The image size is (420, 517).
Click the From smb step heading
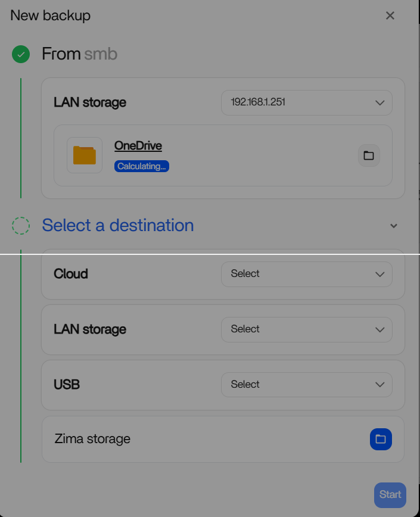click(79, 54)
